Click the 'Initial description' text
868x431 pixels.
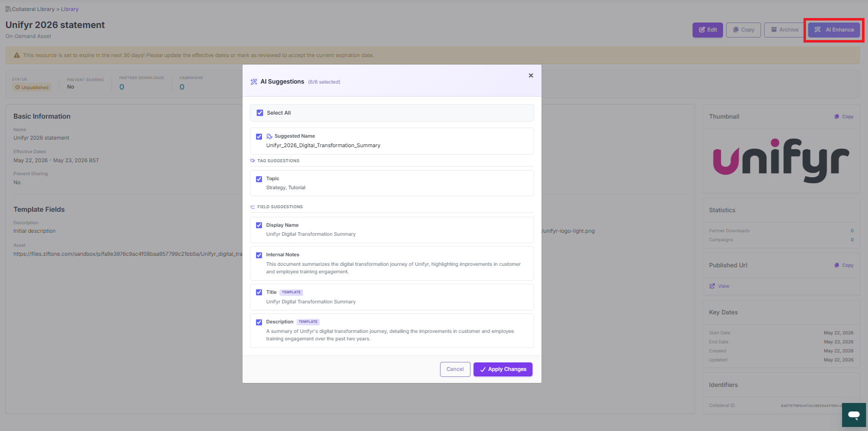(x=34, y=231)
